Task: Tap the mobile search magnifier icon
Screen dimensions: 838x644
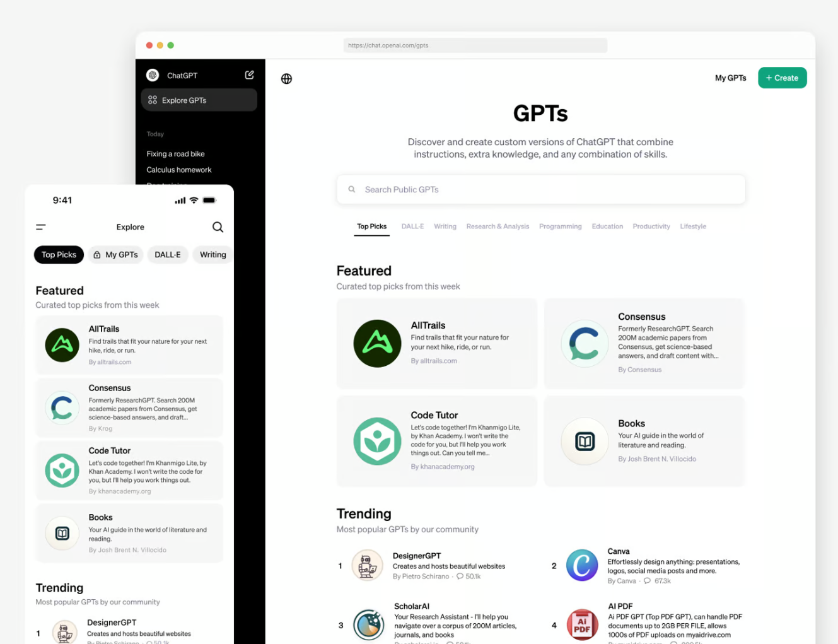Action: (x=218, y=227)
